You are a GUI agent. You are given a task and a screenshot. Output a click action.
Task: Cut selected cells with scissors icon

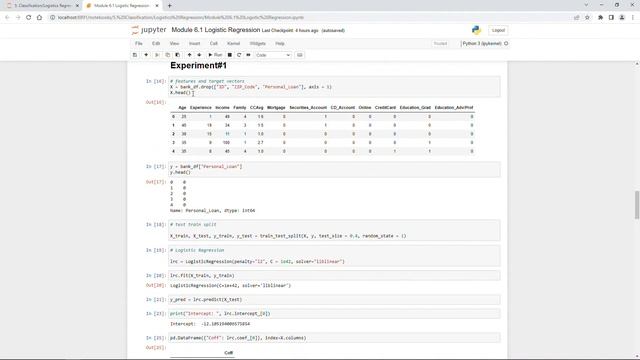[x=157, y=55]
